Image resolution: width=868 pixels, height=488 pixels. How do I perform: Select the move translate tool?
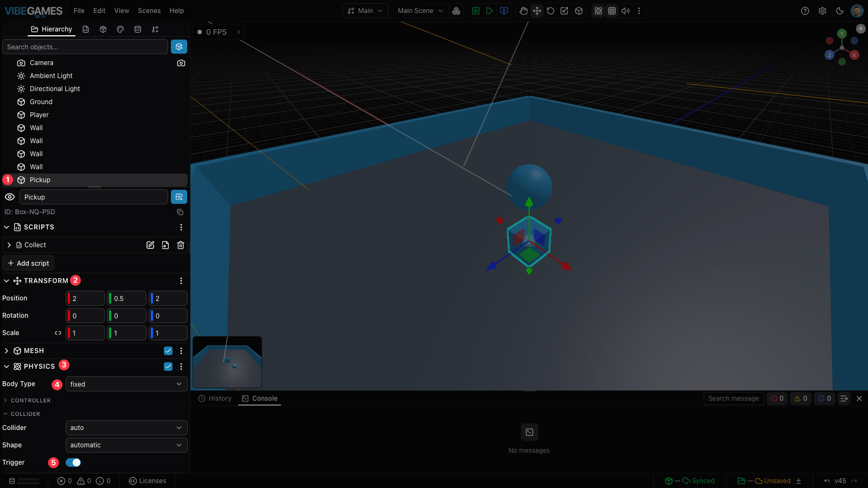[537, 11]
